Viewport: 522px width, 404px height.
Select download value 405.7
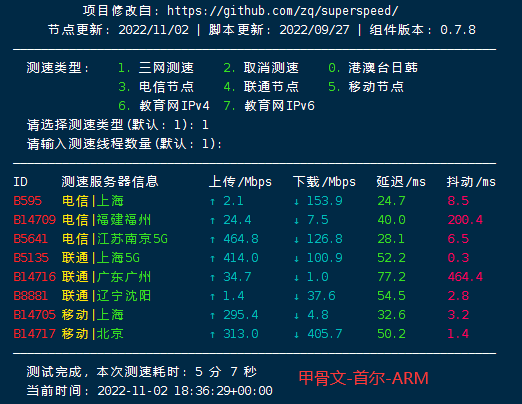click(x=325, y=334)
